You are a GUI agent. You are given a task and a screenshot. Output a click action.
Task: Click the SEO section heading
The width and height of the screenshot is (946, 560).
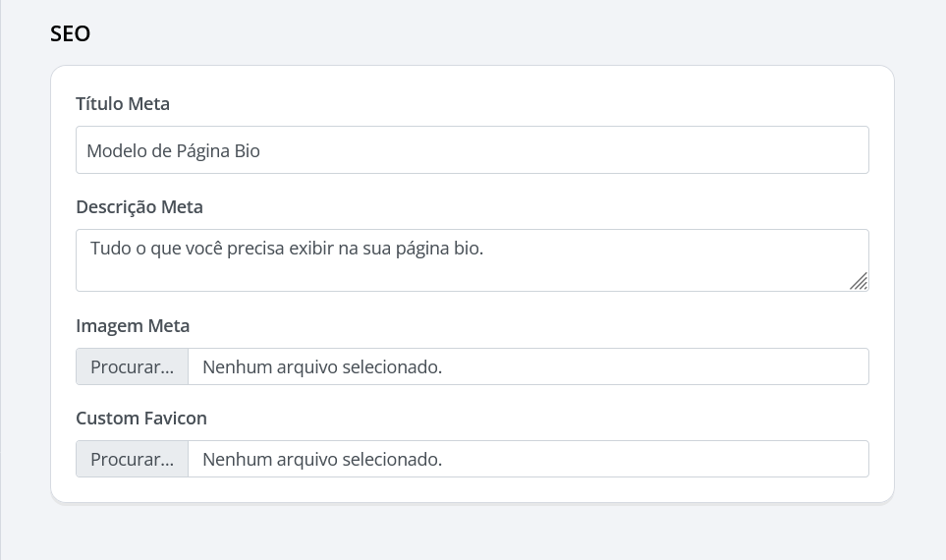point(70,33)
